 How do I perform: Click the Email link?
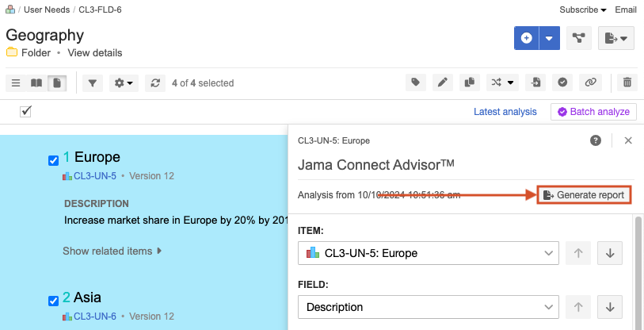(x=626, y=10)
